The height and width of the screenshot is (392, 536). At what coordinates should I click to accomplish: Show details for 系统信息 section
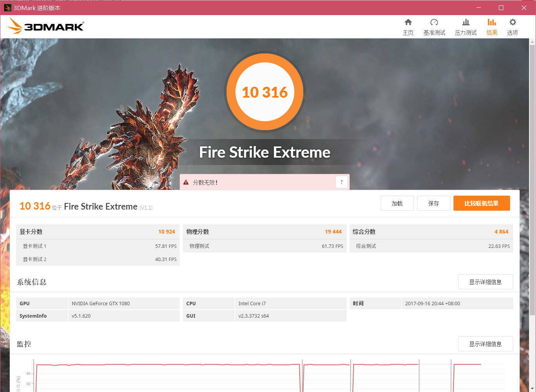[486, 282]
